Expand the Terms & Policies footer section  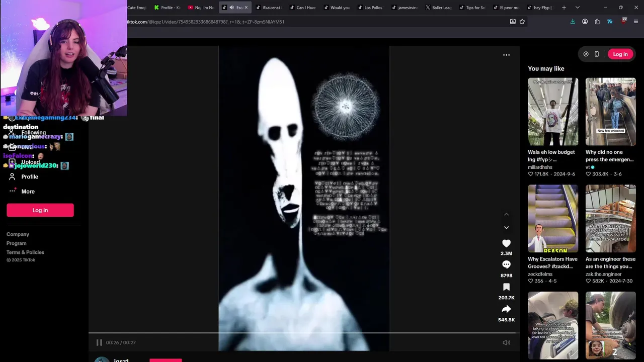(25, 252)
